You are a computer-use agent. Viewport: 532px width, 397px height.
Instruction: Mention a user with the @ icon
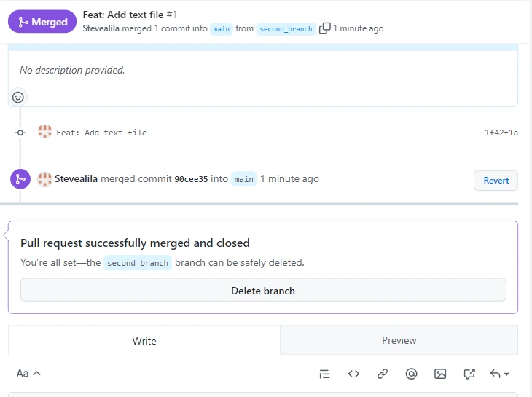click(x=411, y=374)
